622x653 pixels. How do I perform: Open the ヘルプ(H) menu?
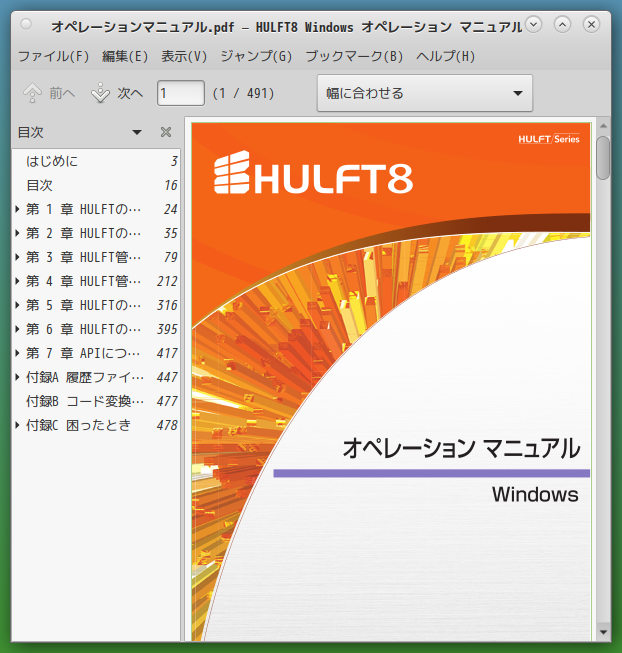click(445, 56)
